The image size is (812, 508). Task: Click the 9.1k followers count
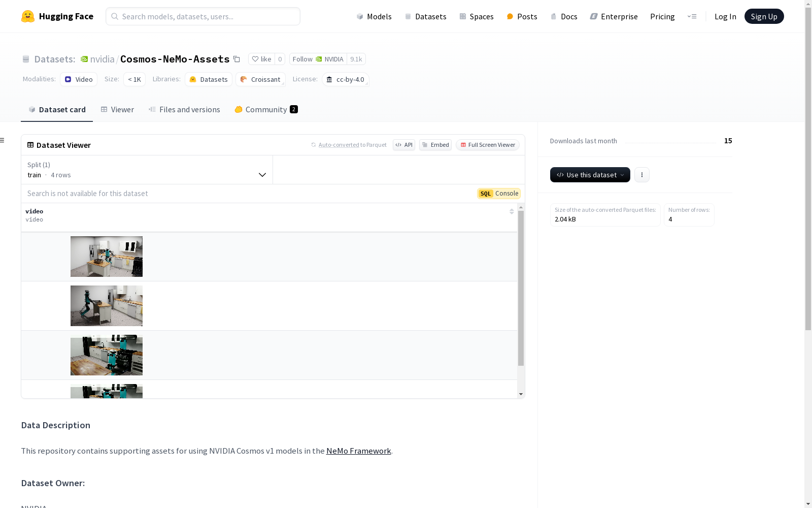[356, 59]
